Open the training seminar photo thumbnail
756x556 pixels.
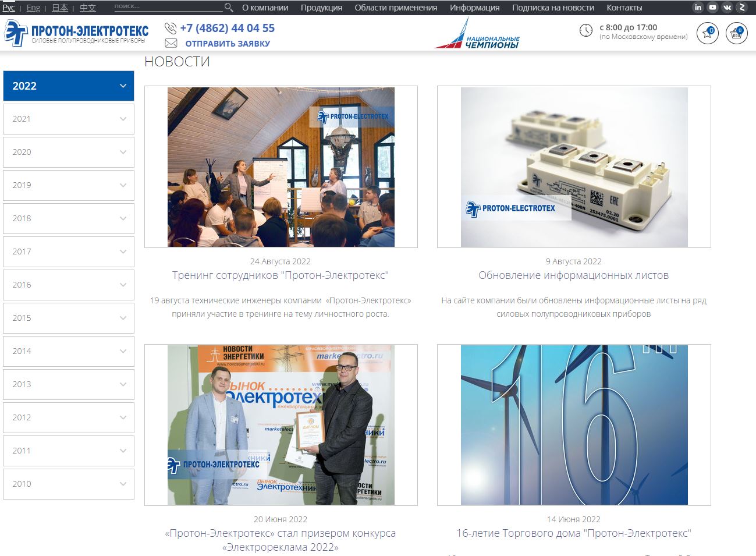pyautogui.click(x=281, y=167)
